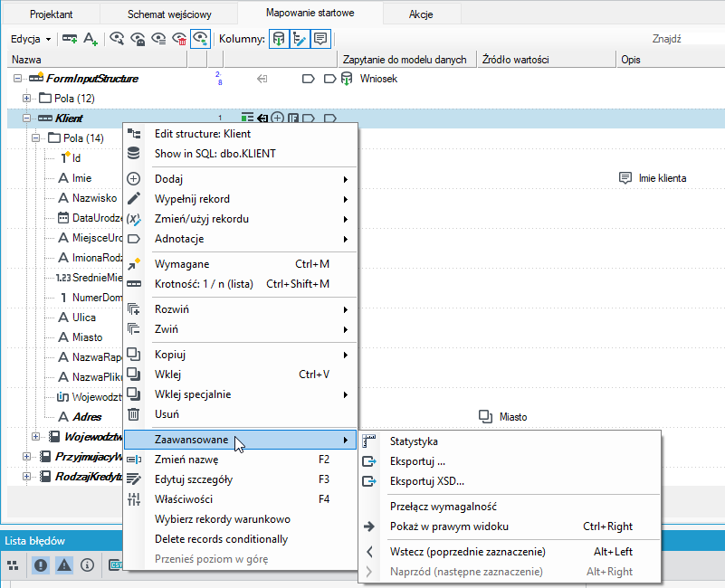Screen dimensions: 725x588
Task: Switch to the Projektant tab
Action: 52,14
